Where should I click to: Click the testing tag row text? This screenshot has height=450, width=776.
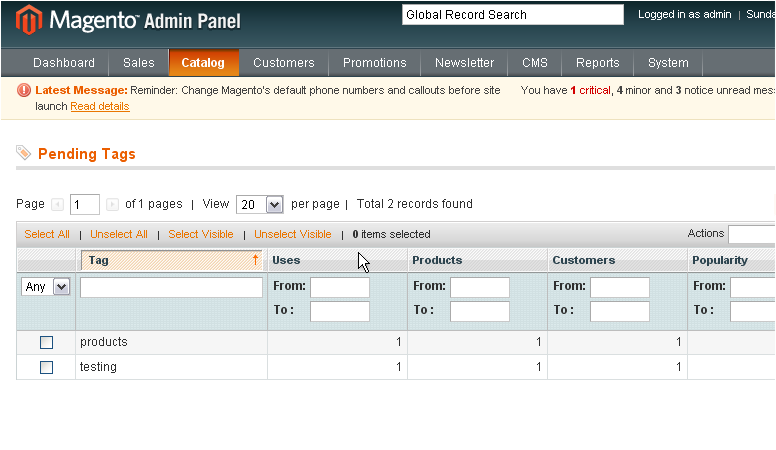point(98,367)
